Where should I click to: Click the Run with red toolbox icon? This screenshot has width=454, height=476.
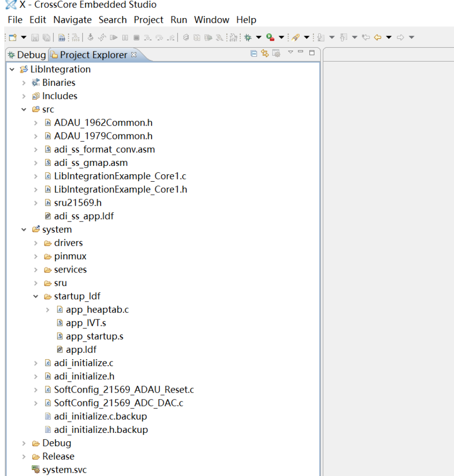point(270,37)
